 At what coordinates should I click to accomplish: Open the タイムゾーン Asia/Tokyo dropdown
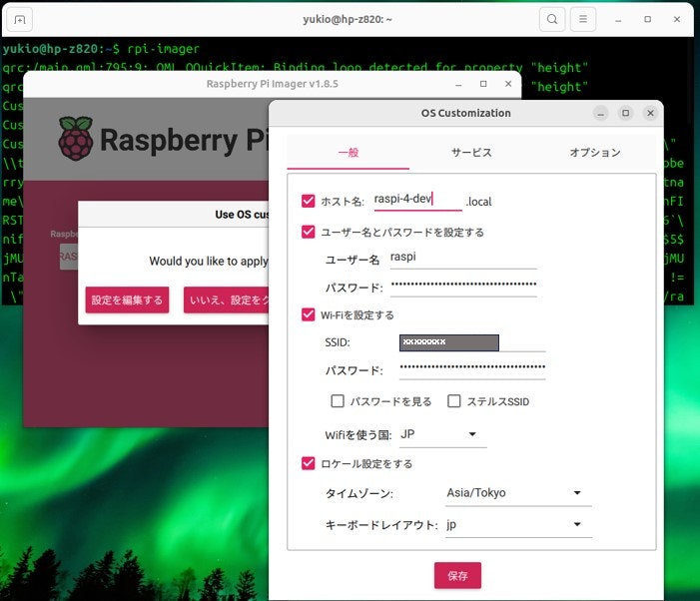(x=518, y=493)
